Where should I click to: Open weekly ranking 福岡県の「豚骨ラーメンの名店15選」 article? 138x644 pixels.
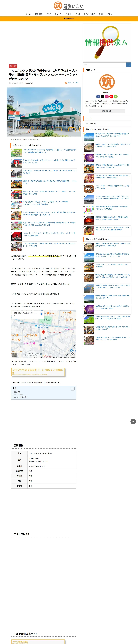point(113,145)
